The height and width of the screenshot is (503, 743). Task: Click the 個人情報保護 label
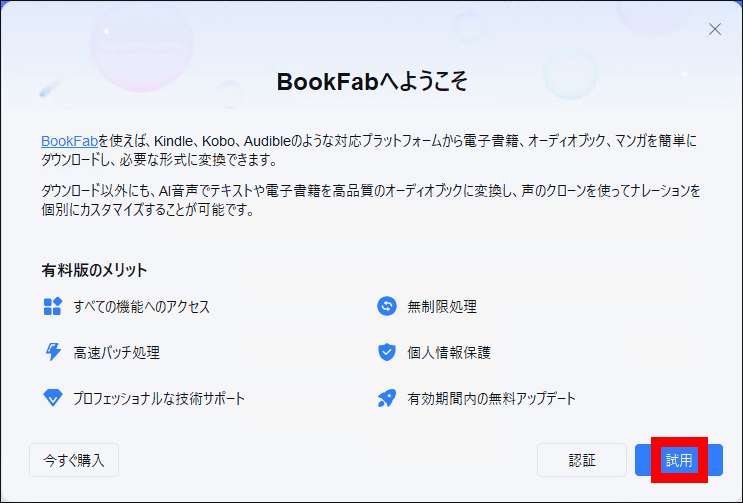(449, 353)
